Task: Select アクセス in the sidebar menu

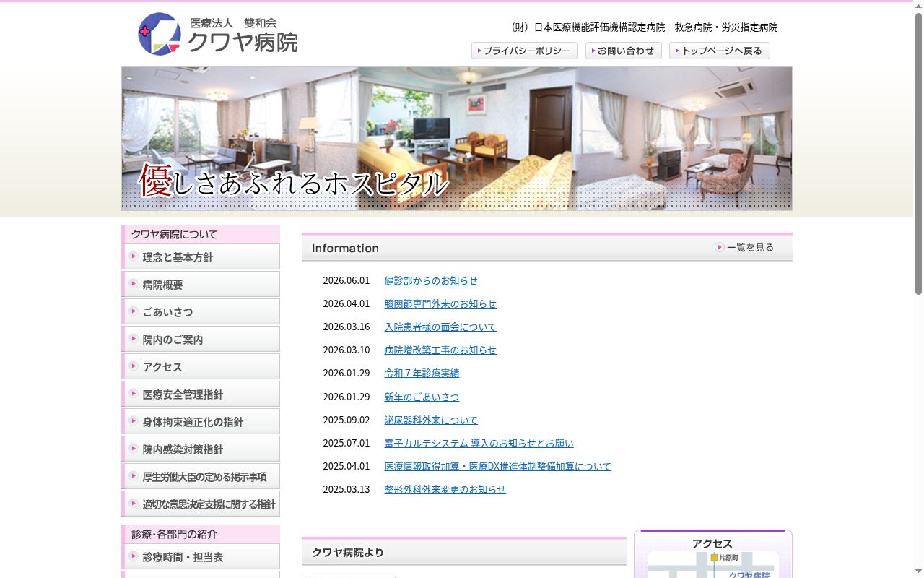Action: 201,366
